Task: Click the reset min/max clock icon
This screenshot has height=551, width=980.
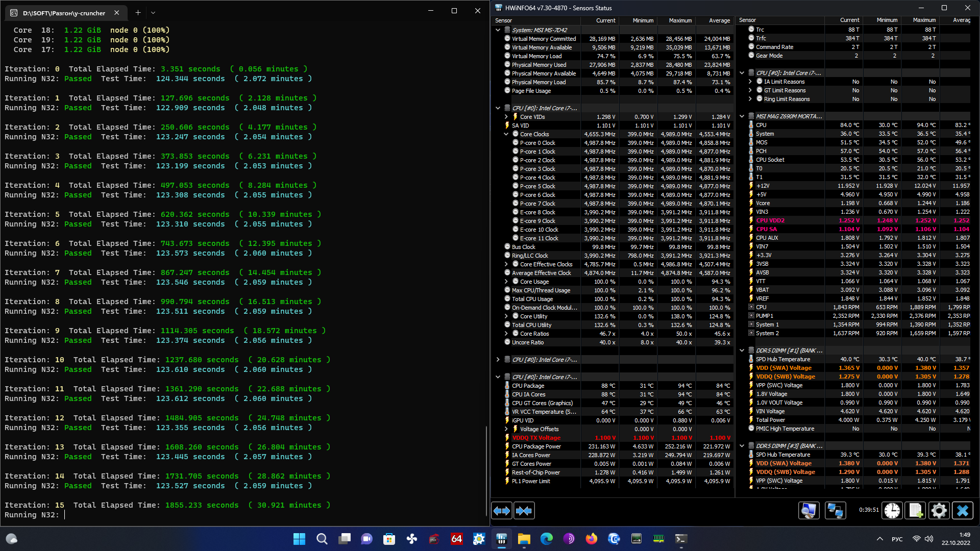Action: tap(892, 511)
